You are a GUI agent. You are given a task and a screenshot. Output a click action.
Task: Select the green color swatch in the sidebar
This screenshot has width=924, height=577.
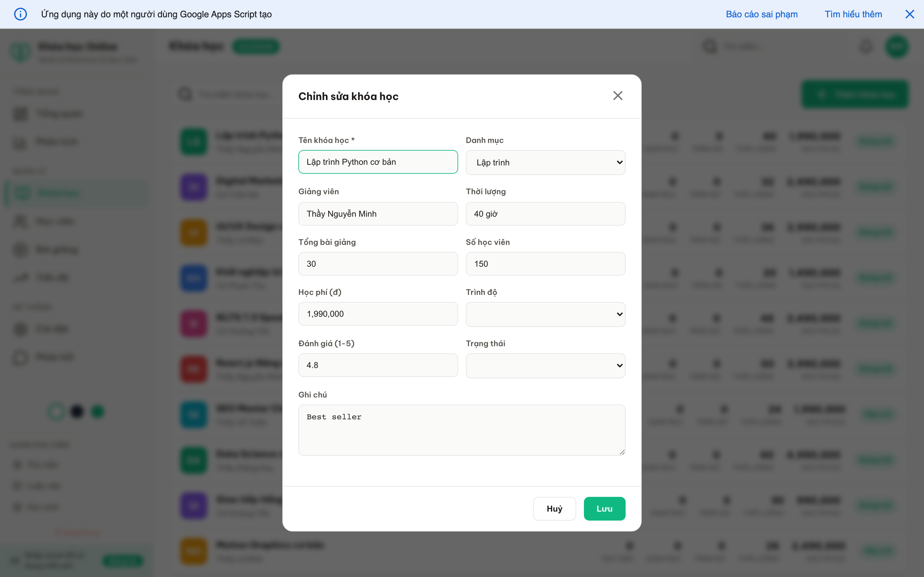coord(98,411)
